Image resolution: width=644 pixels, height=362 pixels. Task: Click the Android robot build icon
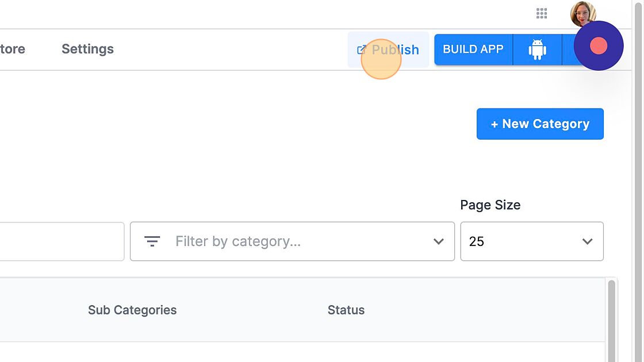[x=537, y=49]
